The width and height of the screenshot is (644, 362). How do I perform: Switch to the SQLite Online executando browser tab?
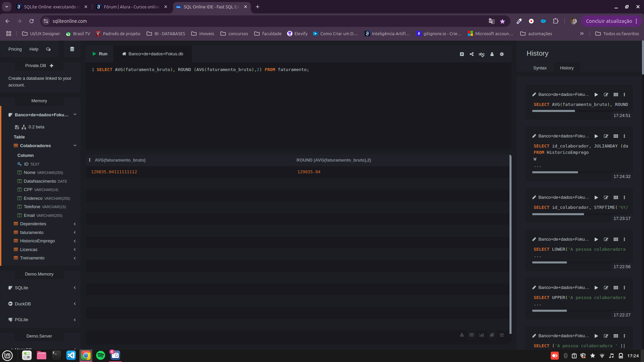52,7
